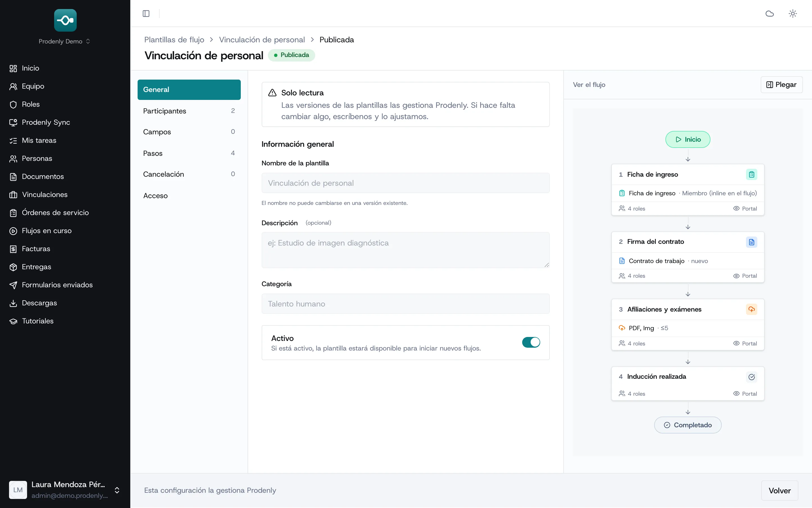Image resolution: width=812 pixels, height=508 pixels.
Task: Click the Descripción text area
Action: (405, 250)
